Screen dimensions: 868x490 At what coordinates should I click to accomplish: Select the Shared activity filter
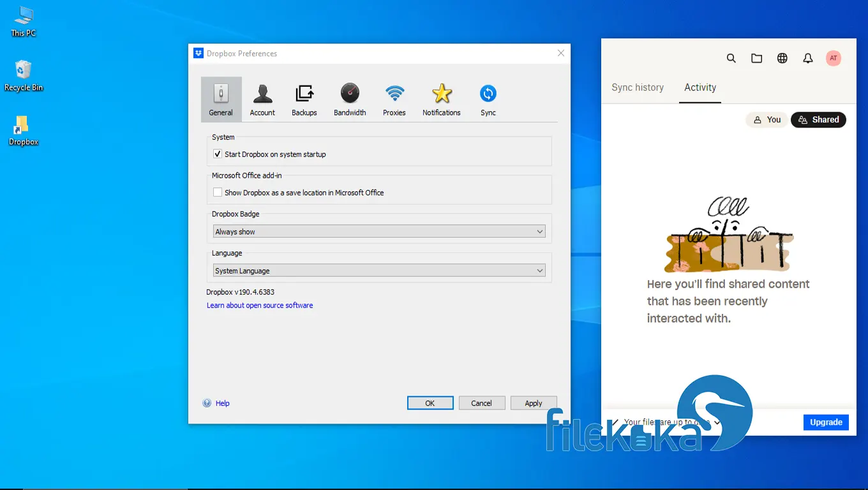coord(818,120)
